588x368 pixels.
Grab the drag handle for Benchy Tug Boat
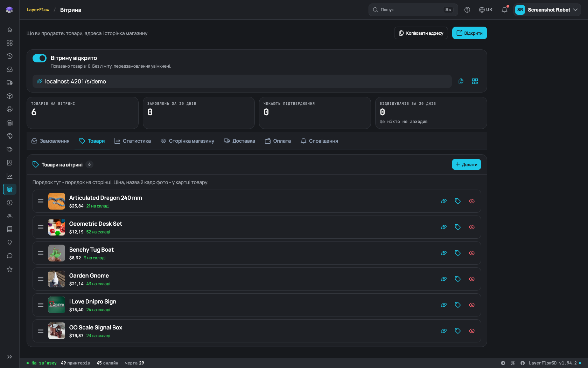click(41, 253)
